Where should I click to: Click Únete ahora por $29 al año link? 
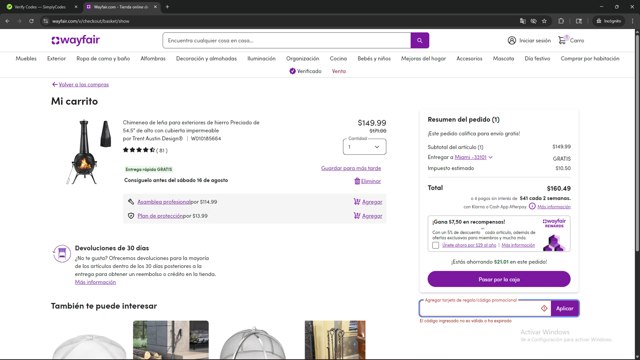tap(469, 245)
